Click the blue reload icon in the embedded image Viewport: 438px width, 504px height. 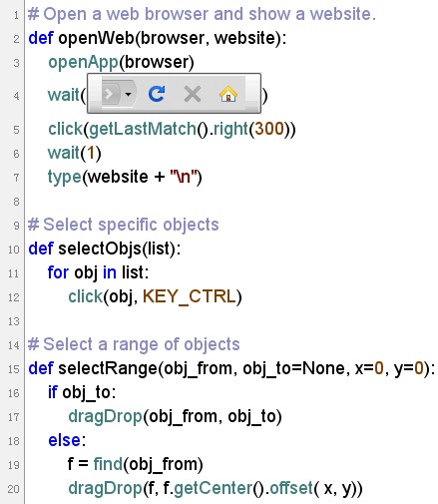157,94
